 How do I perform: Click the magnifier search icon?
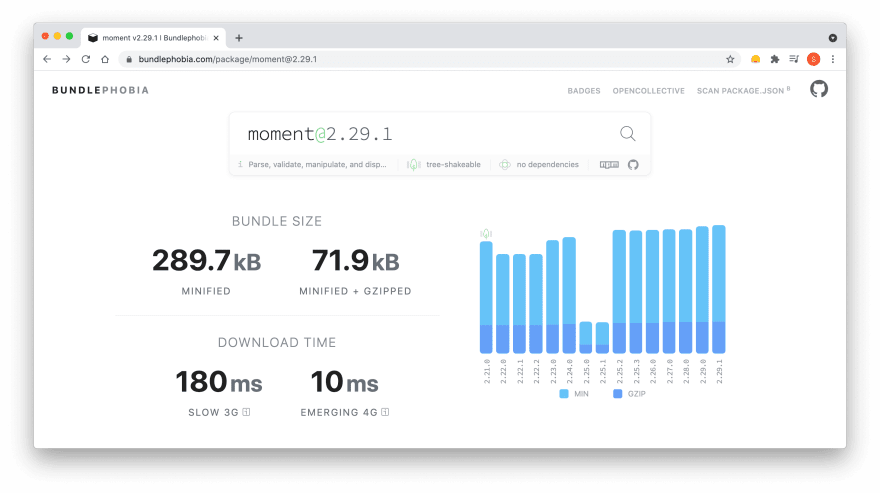point(627,134)
